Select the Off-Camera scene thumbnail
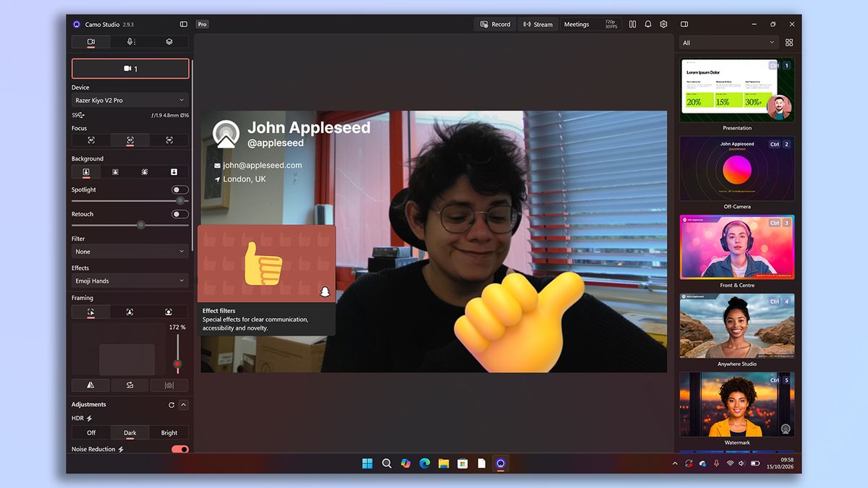The image size is (868, 488). [737, 168]
